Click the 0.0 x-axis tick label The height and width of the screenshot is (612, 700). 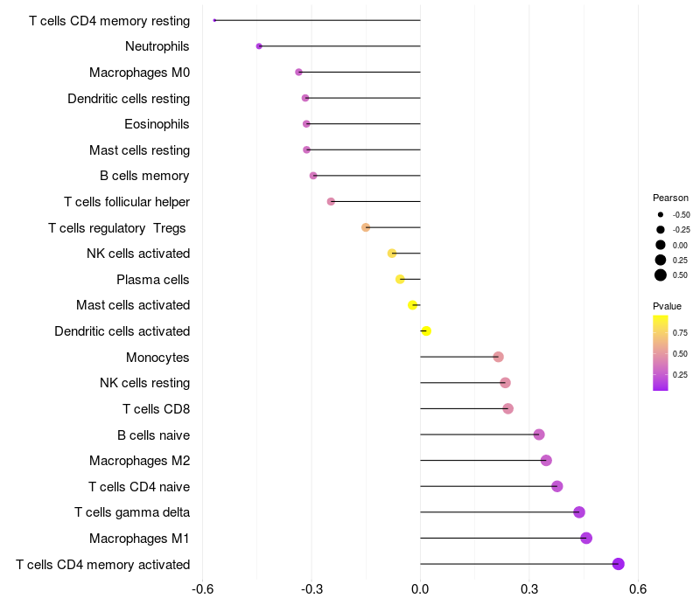(420, 589)
